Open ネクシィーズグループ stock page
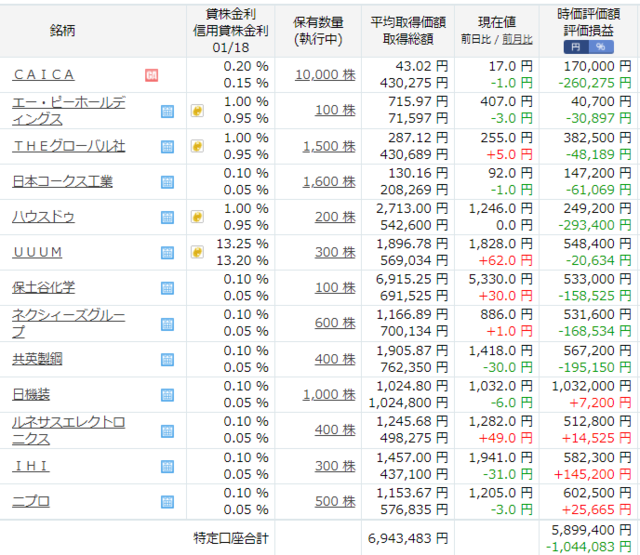The width and height of the screenshot is (640, 555). coord(69,323)
